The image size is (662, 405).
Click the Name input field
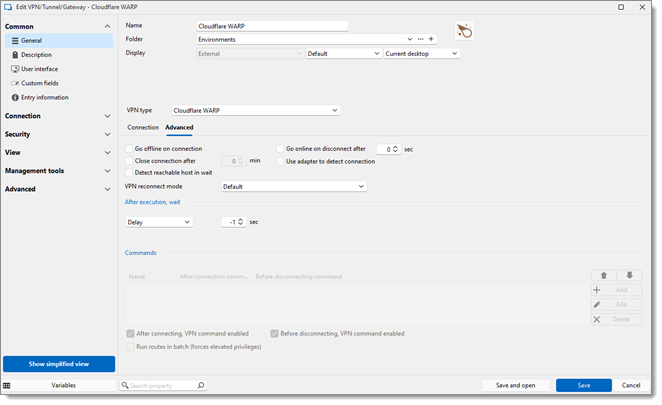[x=272, y=26]
